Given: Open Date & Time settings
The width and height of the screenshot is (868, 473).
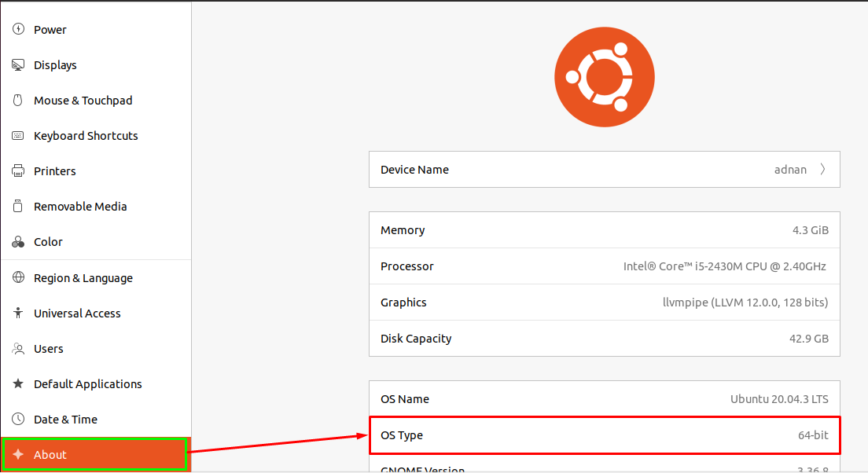Looking at the screenshot, I should tap(96, 420).
